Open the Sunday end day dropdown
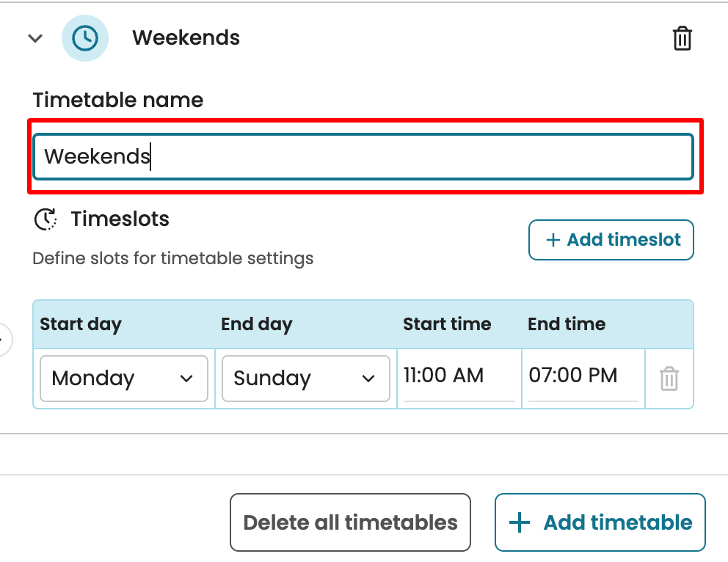This screenshot has width=728, height=562. point(305,379)
